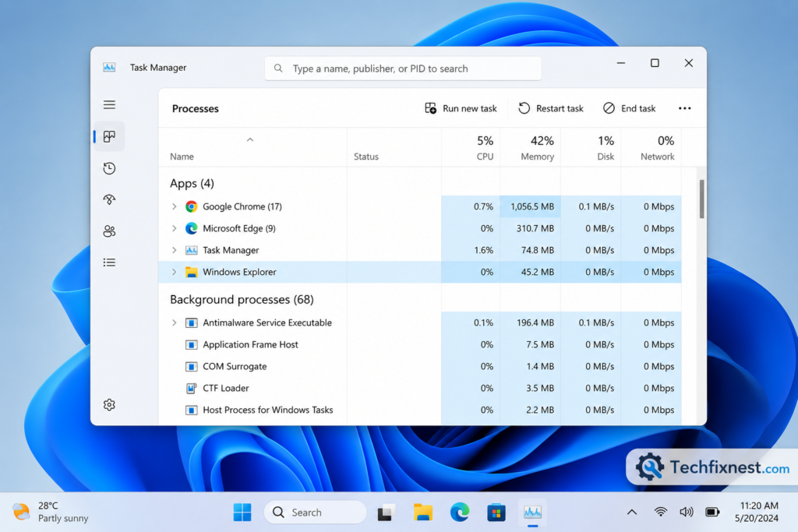The image size is (798, 532).
Task: Open the Users page icon
Action: pos(109,231)
